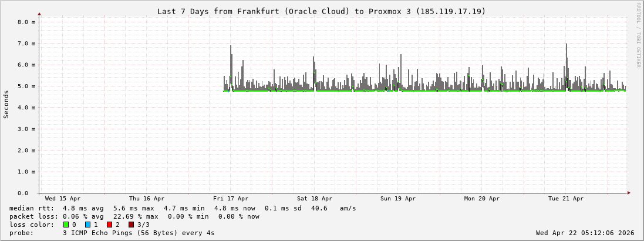Click the green loss color swatch for 0

tap(66, 225)
